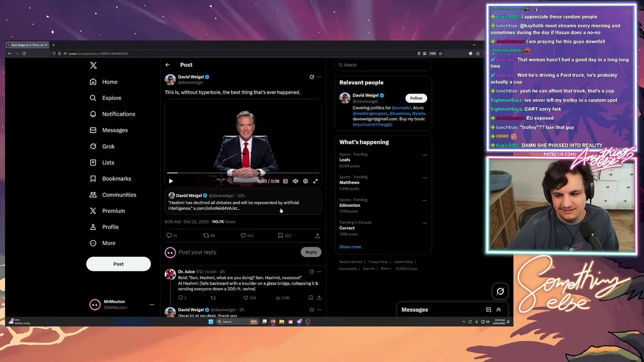Screen dimensions: 644x362
Task: Open options for Leafs trend
Action: pyautogui.click(x=425, y=155)
